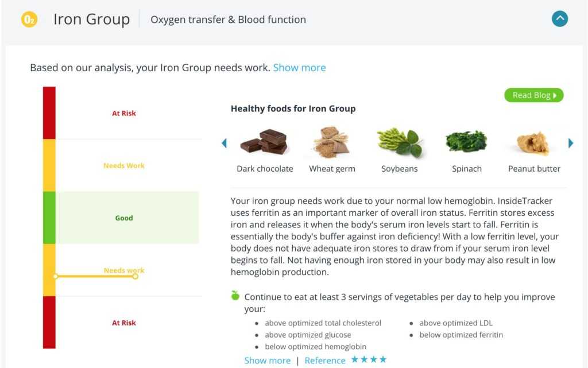The width and height of the screenshot is (588, 368).
Task: Click the upper Needs Work zone label
Action: point(124,166)
